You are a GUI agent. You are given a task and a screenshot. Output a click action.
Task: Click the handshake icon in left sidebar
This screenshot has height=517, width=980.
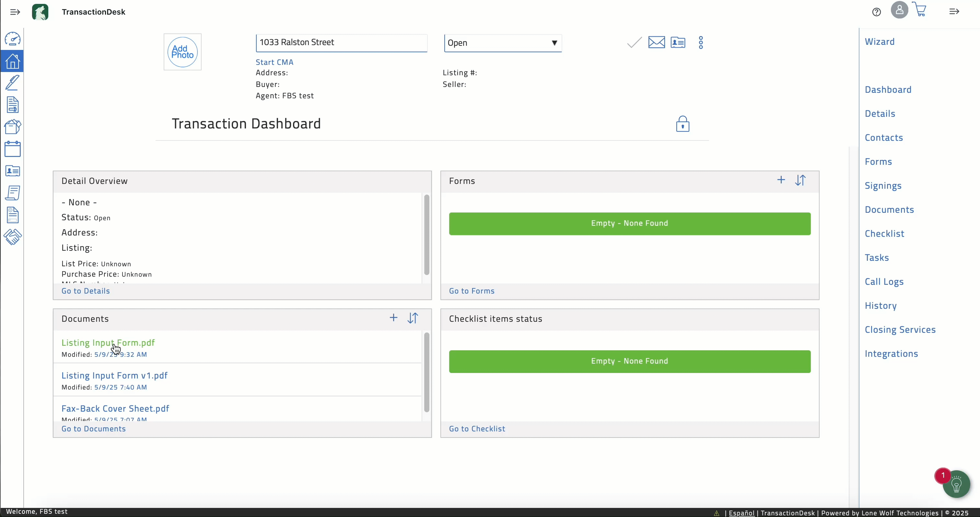click(13, 237)
